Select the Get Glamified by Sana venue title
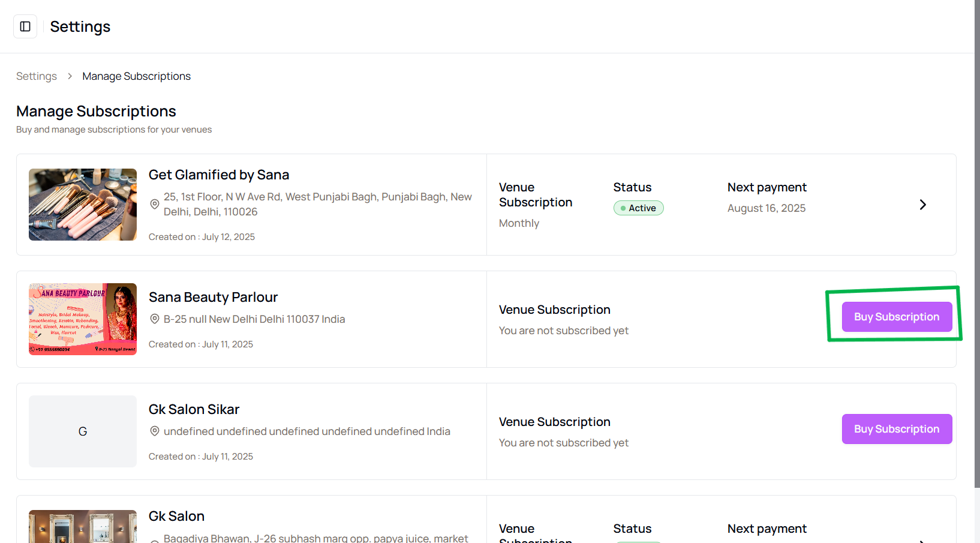 tap(219, 175)
